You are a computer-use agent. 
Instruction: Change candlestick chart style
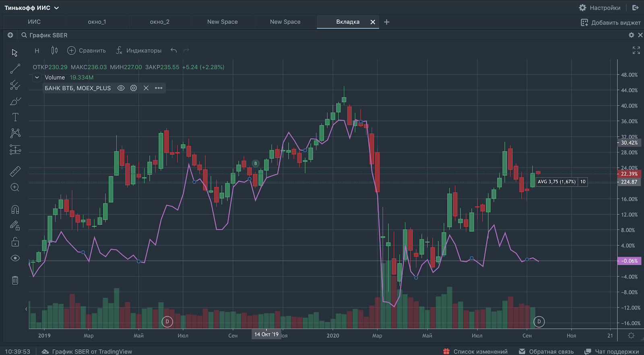(54, 50)
